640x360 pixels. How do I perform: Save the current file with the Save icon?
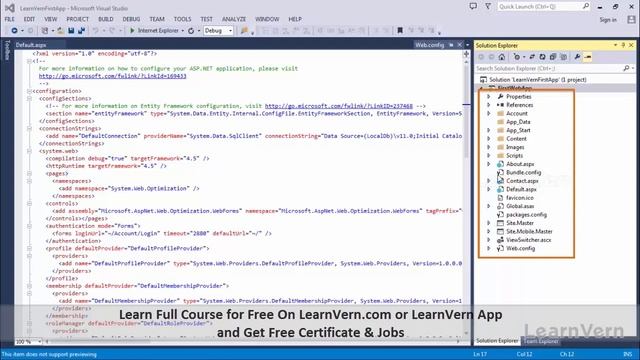[71, 31]
